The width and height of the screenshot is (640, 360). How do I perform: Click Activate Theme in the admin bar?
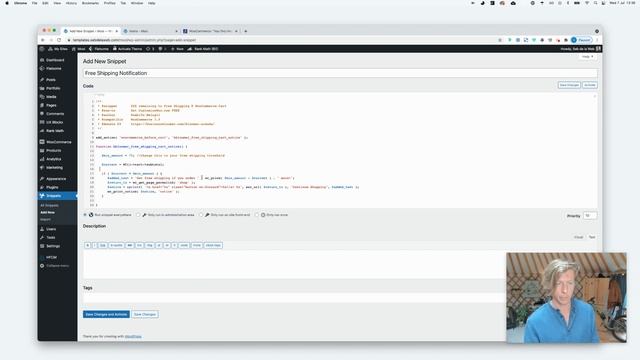[x=128, y=49]
